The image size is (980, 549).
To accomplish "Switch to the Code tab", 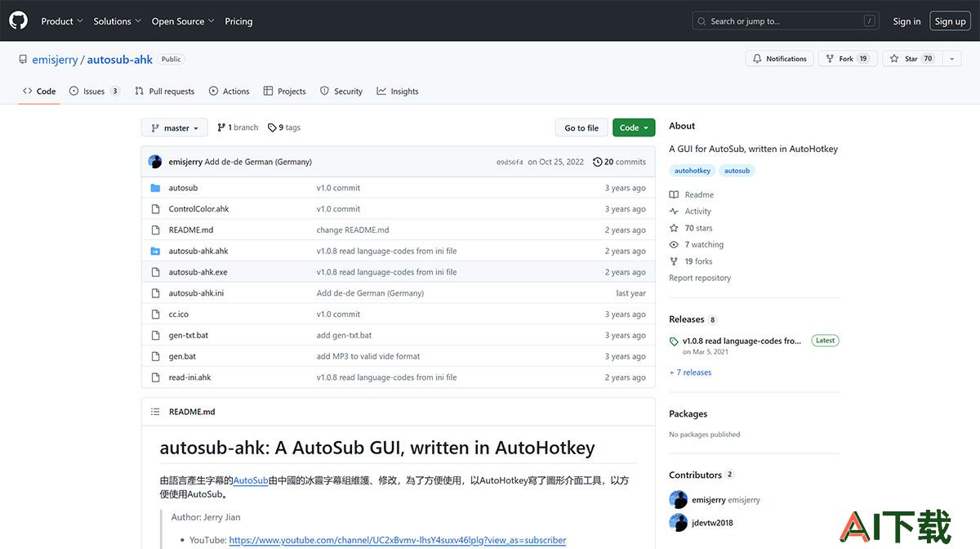I will coord(39,91).
